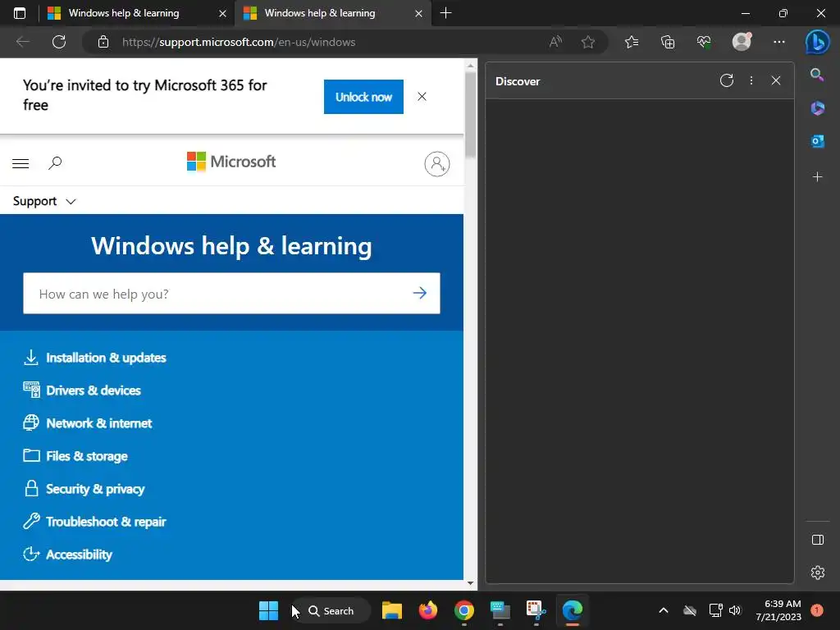Screen dimensions: 840x630
Task: Open the Favorites list icon
Action: coord(632,42)
